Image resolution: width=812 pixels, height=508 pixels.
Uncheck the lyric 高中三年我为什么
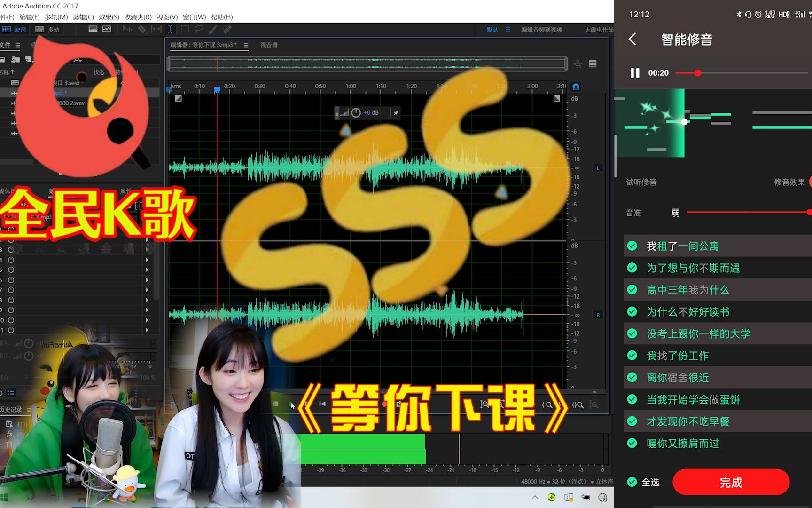tap(632, 290)
